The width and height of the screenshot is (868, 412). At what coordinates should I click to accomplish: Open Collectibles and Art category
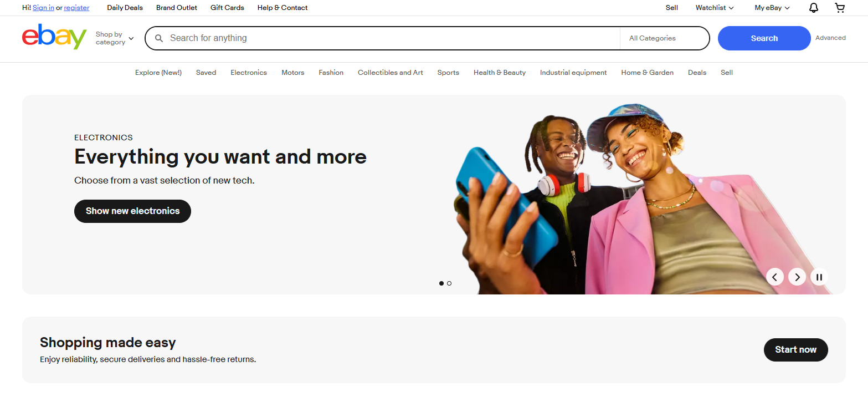click(x=390, y=73)
